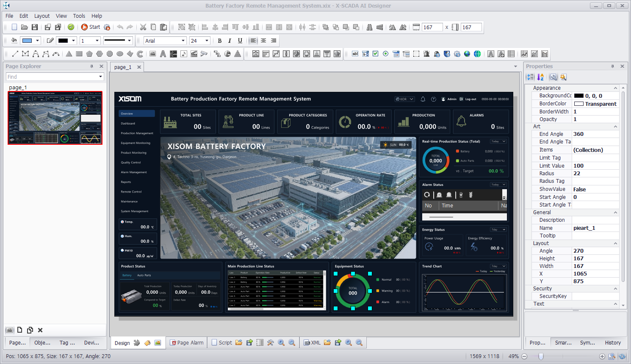The height and width of the screenshot is (364, 631).
Task: Click the paste clipboard icon
Action: pos(163,27)
